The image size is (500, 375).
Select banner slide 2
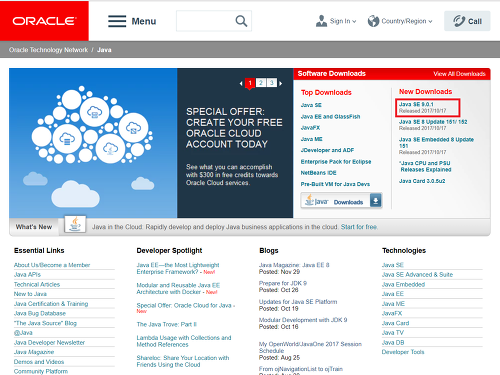tap(261, 83)
